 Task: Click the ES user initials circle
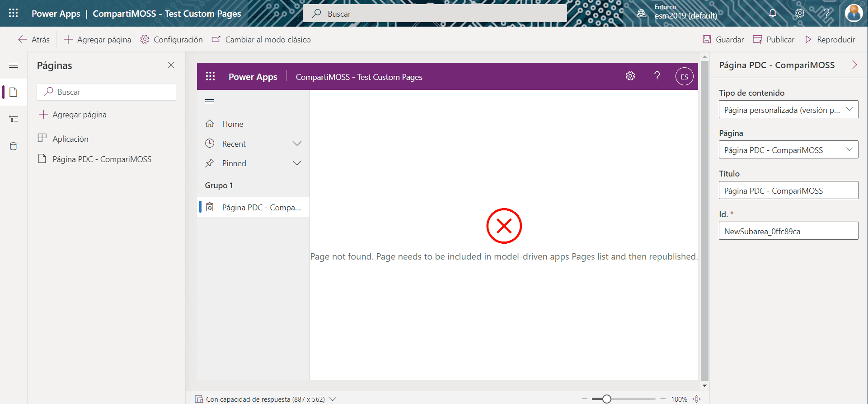pyautogui.click(x=684, y=77)
